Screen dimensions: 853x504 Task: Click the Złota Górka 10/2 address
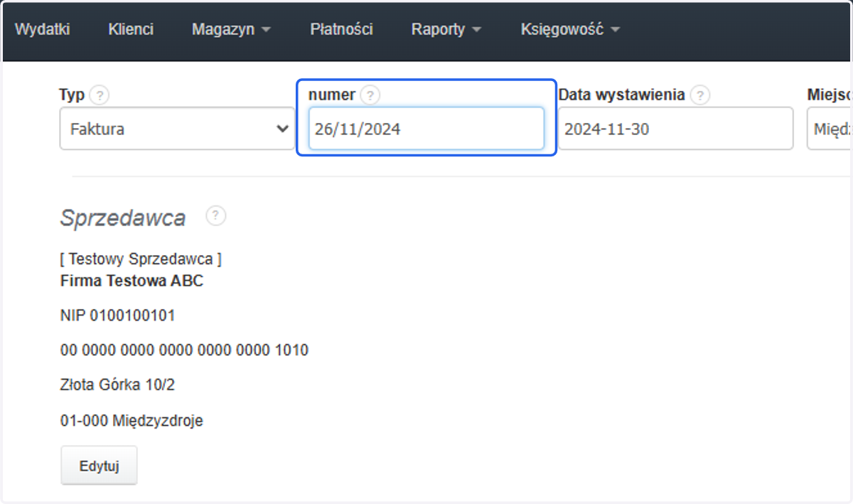pyautogui.click(x=117, y=385)
